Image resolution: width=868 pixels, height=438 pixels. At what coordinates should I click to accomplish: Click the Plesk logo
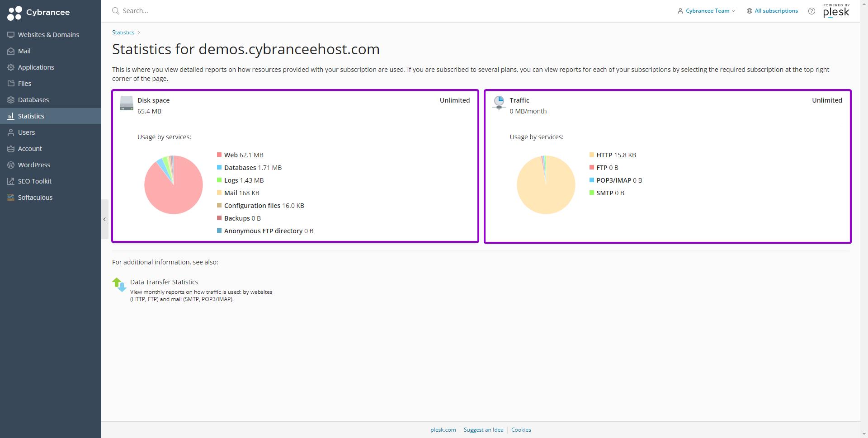coord(836,11)
